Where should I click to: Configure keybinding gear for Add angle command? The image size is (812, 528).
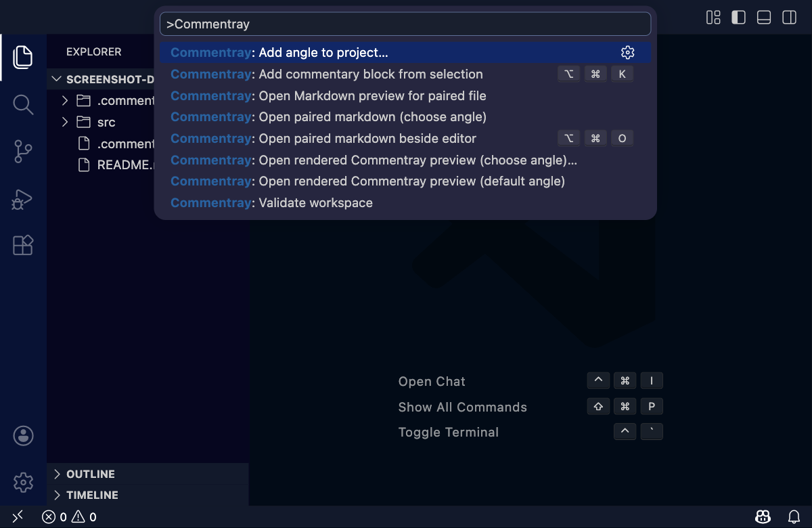[x=627, y=53]
